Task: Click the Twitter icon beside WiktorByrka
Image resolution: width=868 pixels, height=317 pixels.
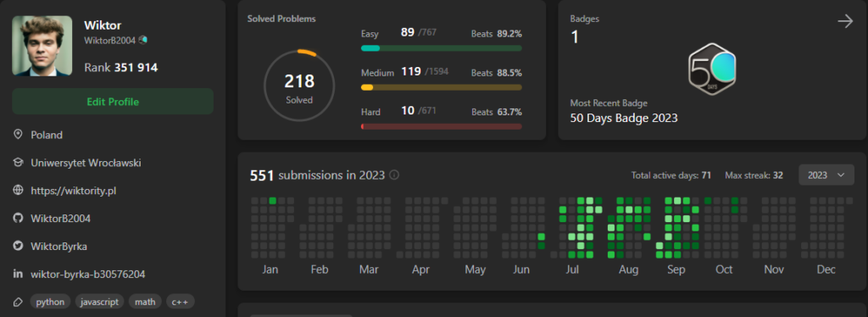Action: coord(19,246)
